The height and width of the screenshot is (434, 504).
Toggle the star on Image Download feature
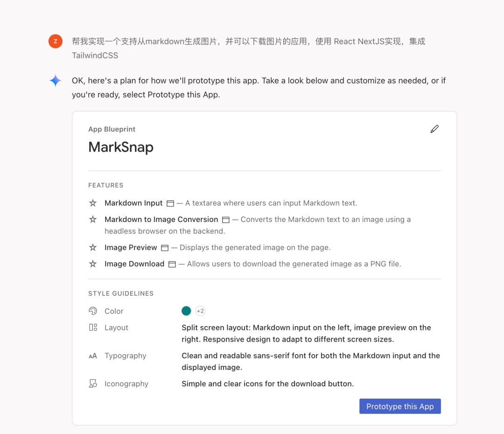tap(92, 263)
